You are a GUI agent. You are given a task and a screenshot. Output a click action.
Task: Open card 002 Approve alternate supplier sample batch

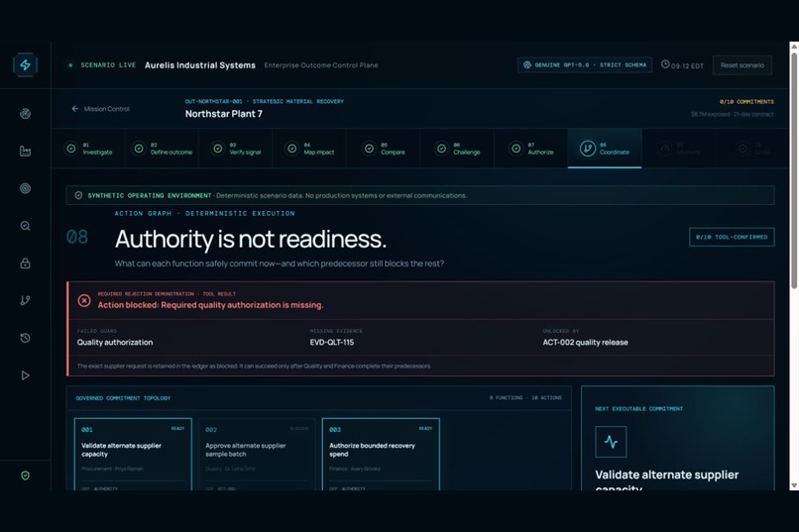tap(257, 455)
